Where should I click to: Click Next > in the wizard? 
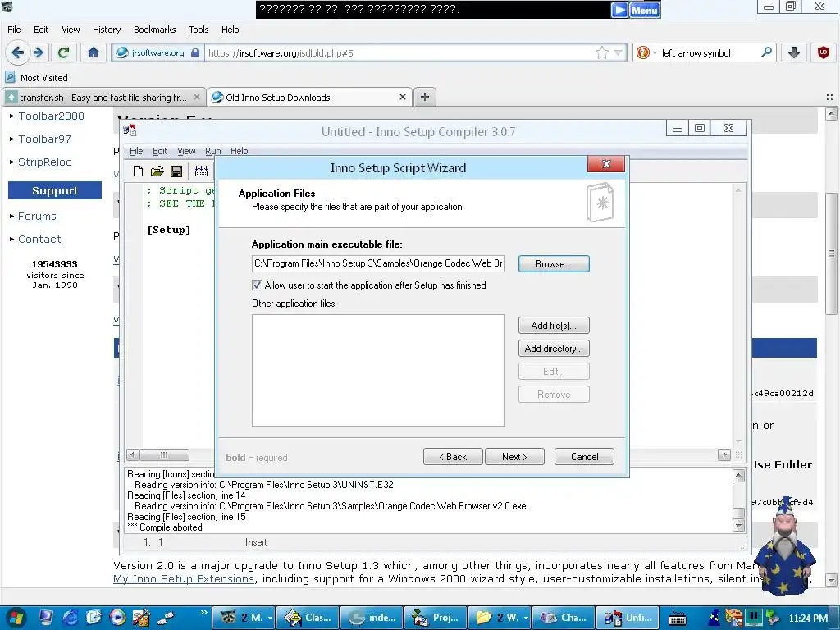click(x=514, y=456)
